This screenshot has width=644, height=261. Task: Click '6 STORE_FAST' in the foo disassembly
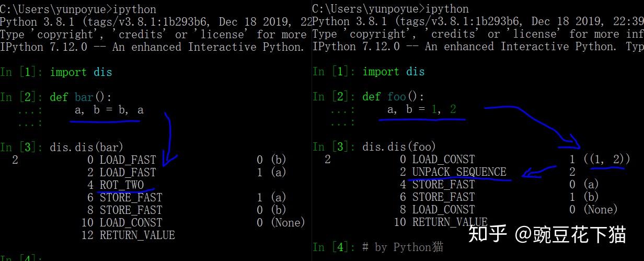(x=437, y=197)
